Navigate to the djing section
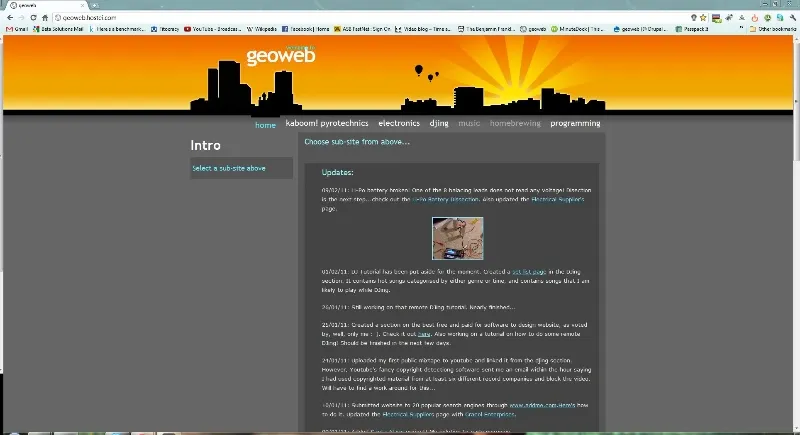Viewport: 800px width, 435px height. (x=439, y=124)
